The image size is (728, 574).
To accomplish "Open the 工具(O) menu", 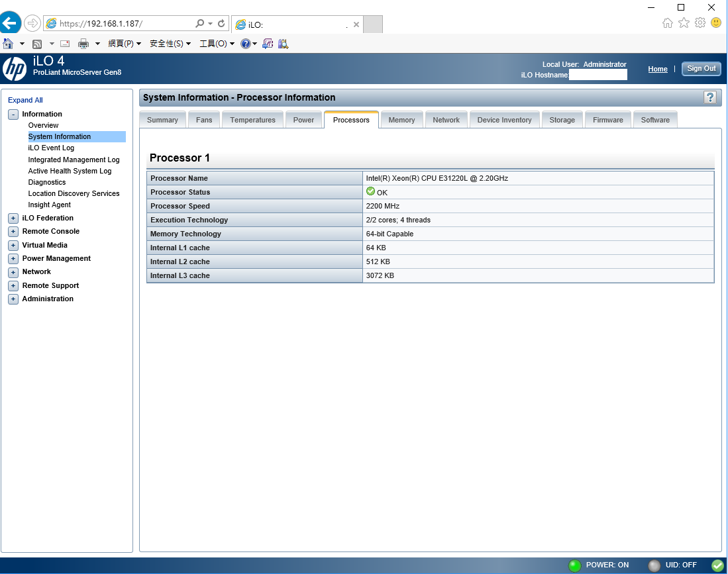I will (x=217, y=44).
